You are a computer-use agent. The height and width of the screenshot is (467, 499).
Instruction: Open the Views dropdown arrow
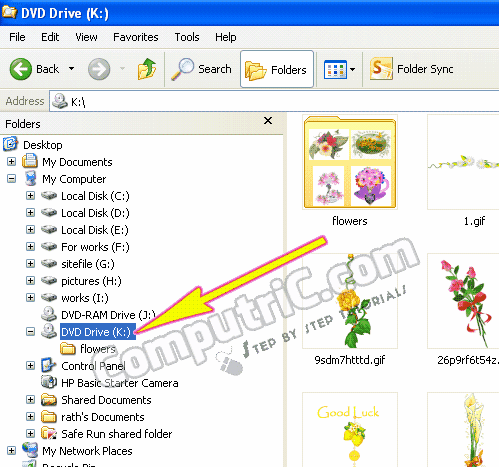coord(353,69)
